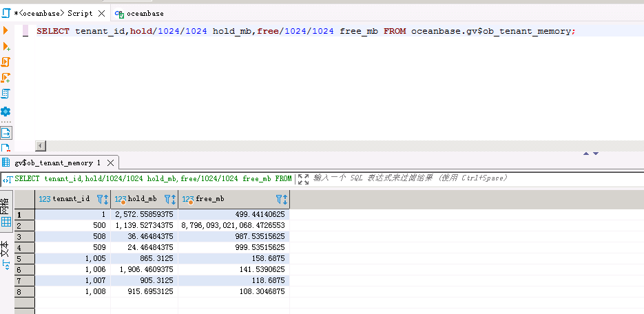Click the green SQL text above the results grid

[x=153, y=178]
